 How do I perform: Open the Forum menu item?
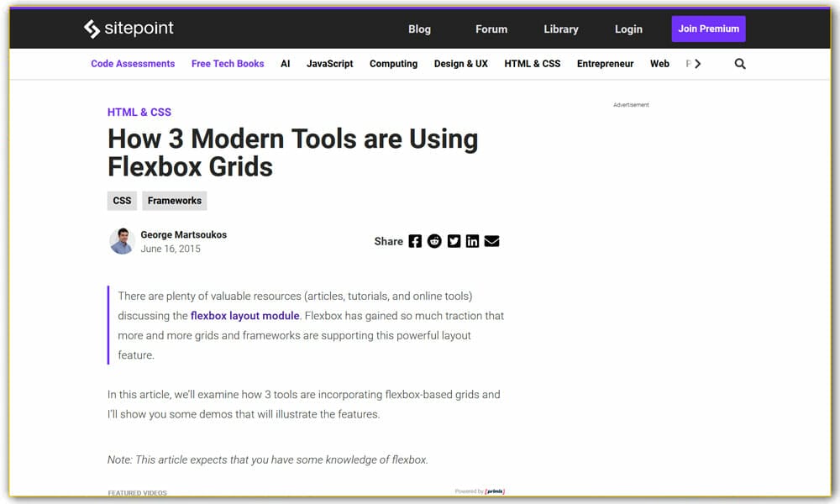491,29
